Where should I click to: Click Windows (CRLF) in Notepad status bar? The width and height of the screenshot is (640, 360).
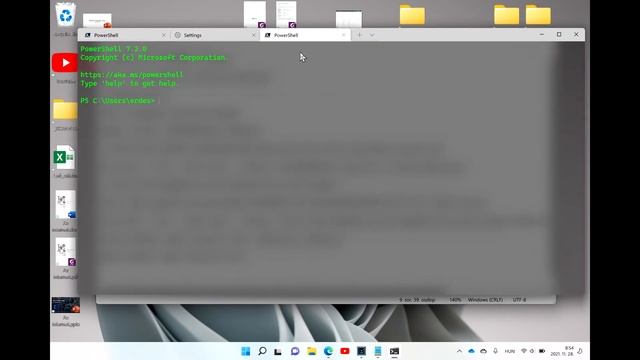pos(485,300)
